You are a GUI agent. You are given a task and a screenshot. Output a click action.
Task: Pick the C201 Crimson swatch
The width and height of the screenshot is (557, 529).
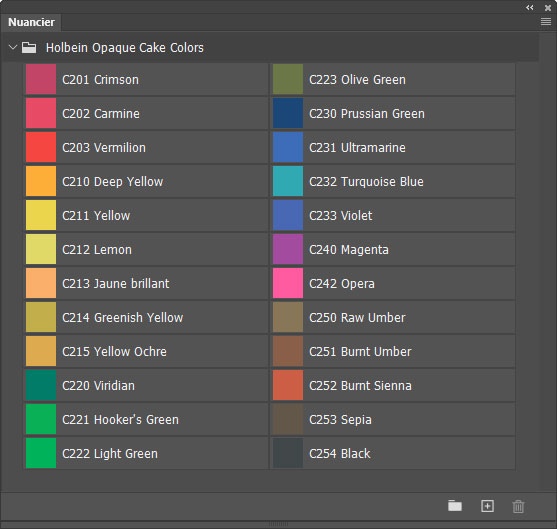[41, 79]
